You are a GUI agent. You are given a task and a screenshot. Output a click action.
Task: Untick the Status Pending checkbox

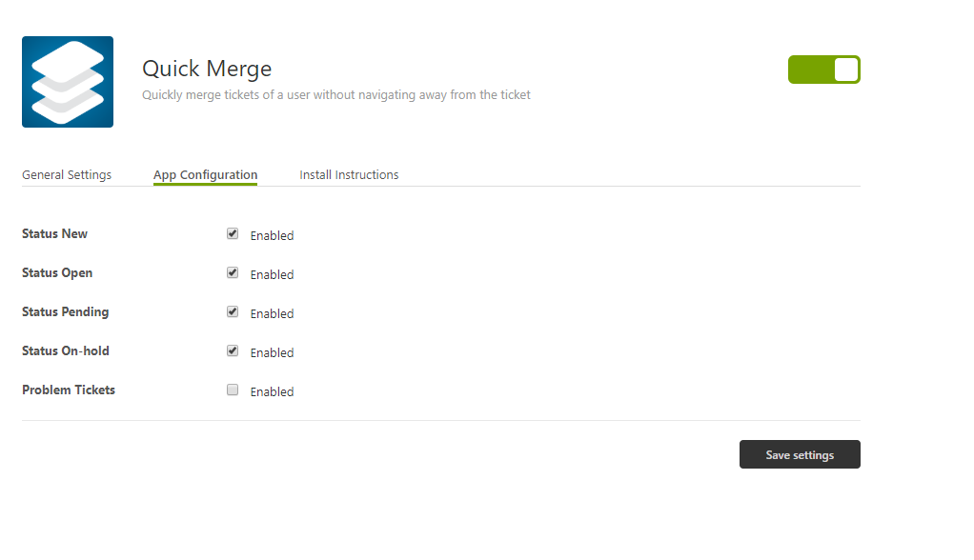[x=233, y=311]
